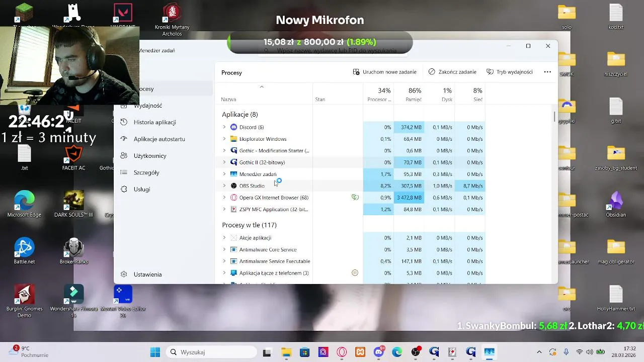This screenshot has width=644, height=362.
Task: Sort by Sieć column header
Action: click(470, 94)
